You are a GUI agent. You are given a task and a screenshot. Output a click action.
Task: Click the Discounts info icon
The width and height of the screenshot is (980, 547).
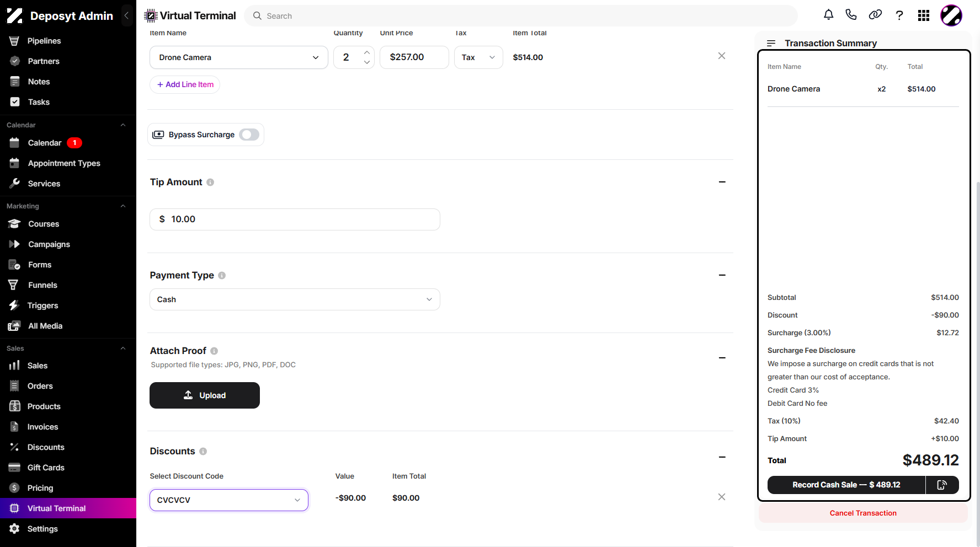coord(203,452)
